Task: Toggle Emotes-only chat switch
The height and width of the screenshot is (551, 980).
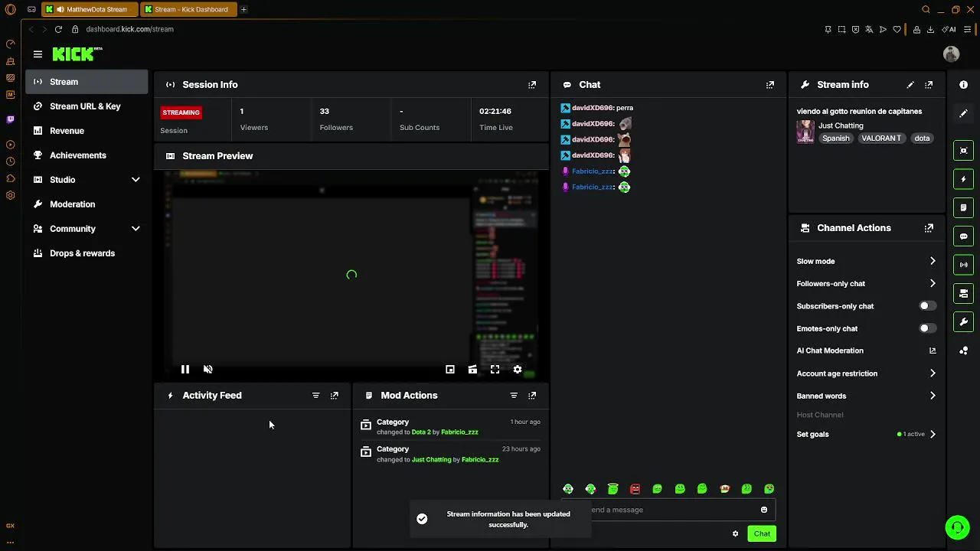Action: 927,328
